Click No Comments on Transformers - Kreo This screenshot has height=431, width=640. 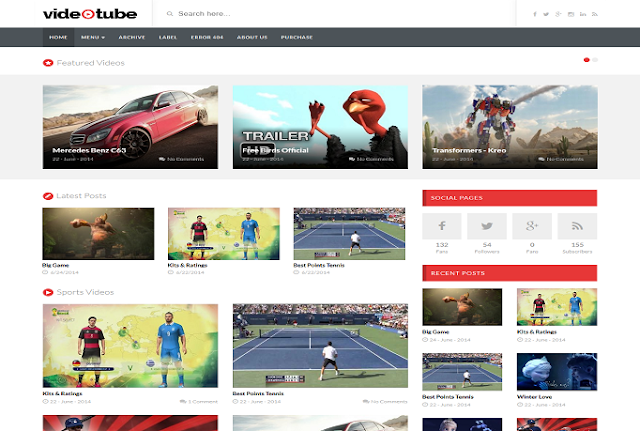(x=561, y=159)
